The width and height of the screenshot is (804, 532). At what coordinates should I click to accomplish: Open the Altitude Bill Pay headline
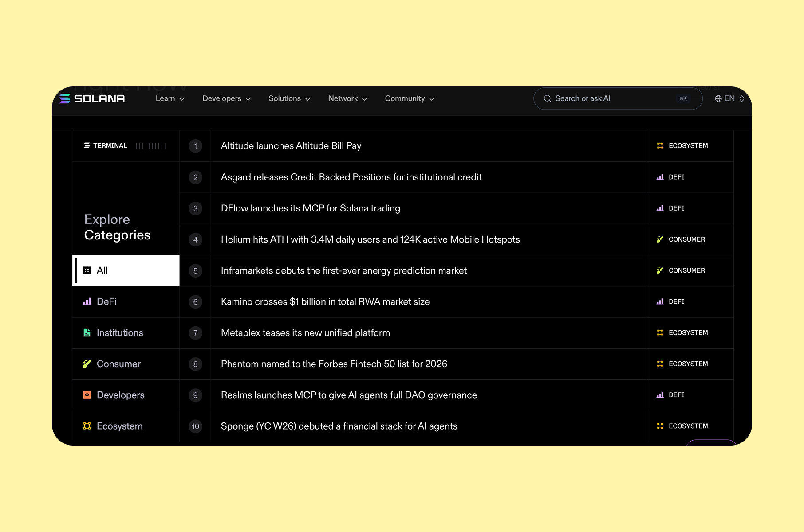click(291, 145)
